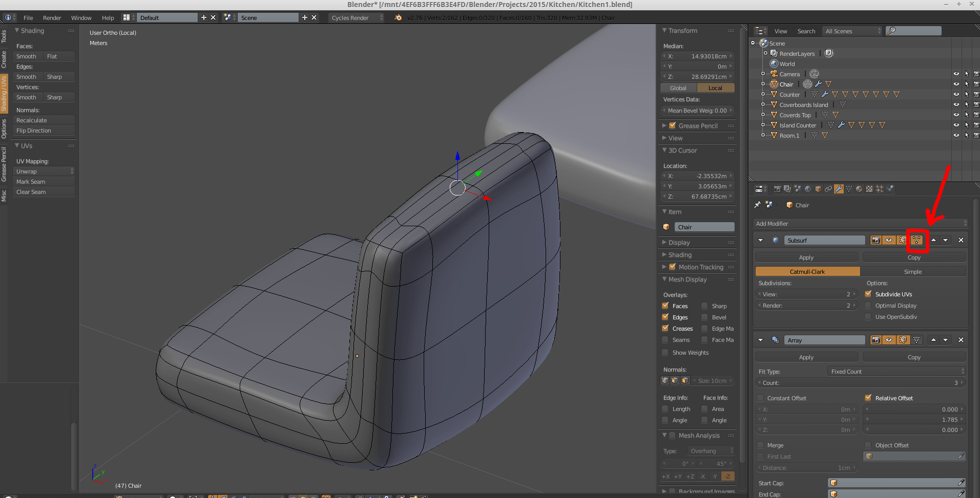Click the Simple subdivision algorithm button
The height and width of the screenshot is (498, 980).
tap(912, 271)
